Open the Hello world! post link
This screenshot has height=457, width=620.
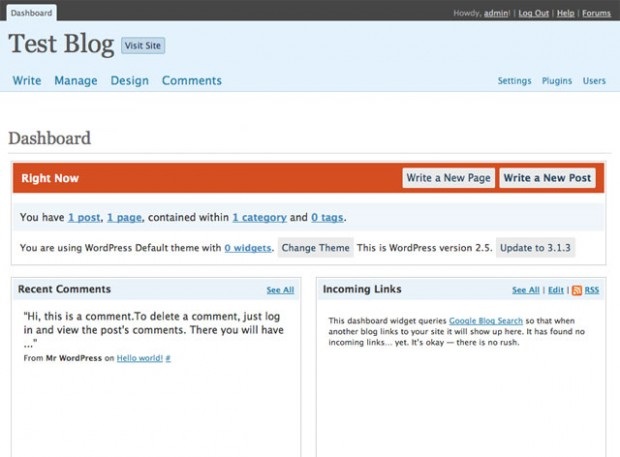click(x=140, y=358)
